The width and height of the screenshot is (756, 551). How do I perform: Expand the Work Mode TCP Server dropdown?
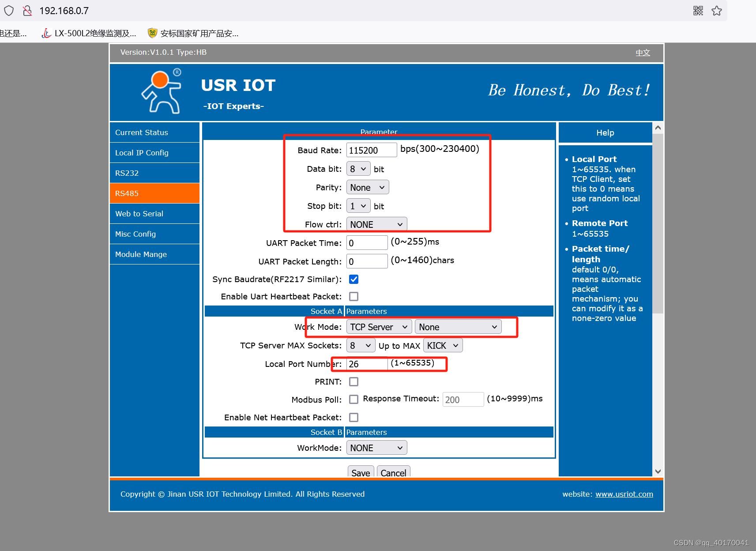tap(379, 327)
